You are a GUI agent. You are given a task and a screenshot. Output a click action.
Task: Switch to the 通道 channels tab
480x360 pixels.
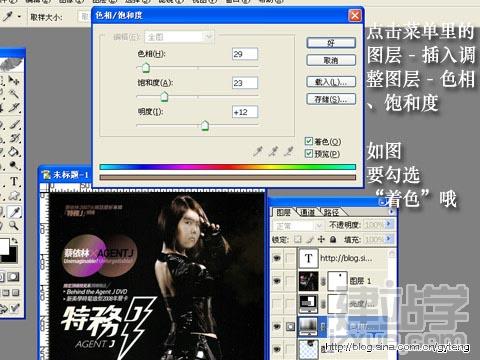[x=307, y=212]
